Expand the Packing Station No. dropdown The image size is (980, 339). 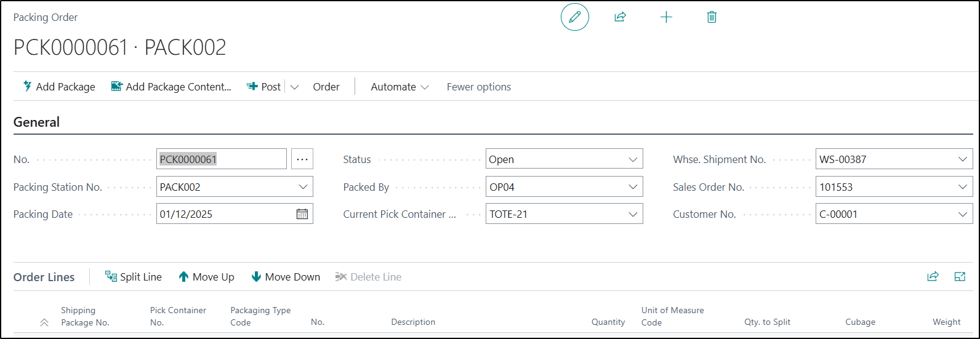[303, 187]
